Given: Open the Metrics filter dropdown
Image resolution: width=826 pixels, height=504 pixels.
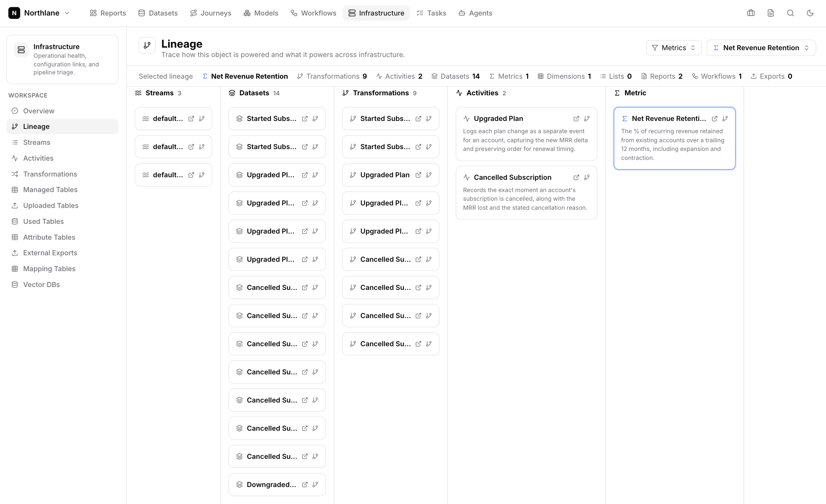Looking at the screenshot, I should (x=674, y=48).
